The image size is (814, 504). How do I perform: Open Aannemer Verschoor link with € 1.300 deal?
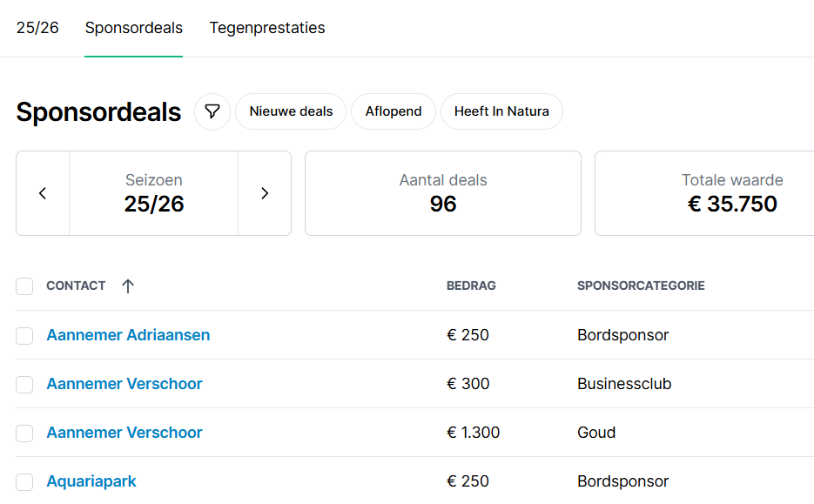coord(124,433)
